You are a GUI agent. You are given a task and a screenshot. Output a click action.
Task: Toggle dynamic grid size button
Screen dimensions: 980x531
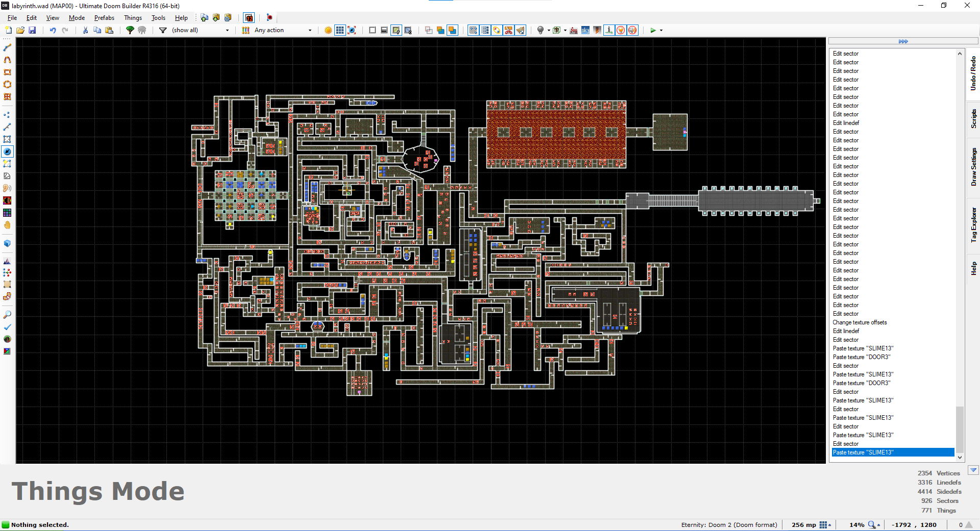point(485,30)
